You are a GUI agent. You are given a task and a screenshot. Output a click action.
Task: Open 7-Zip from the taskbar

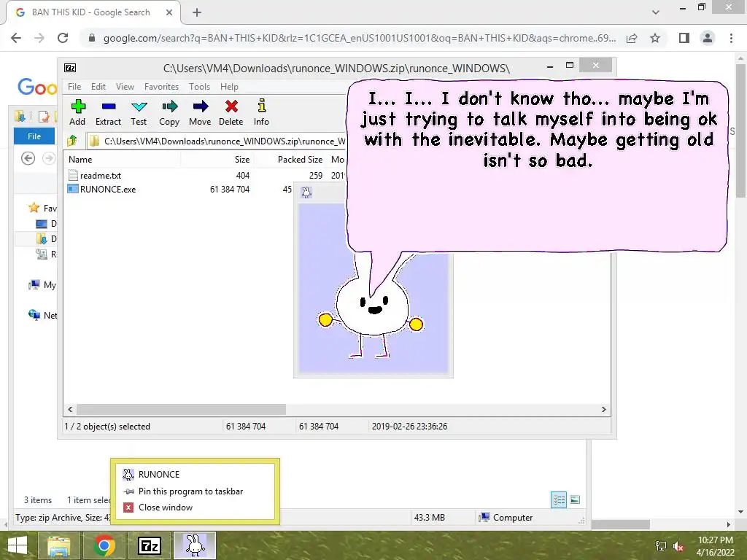pyautogui.click(x=149, y=545)
